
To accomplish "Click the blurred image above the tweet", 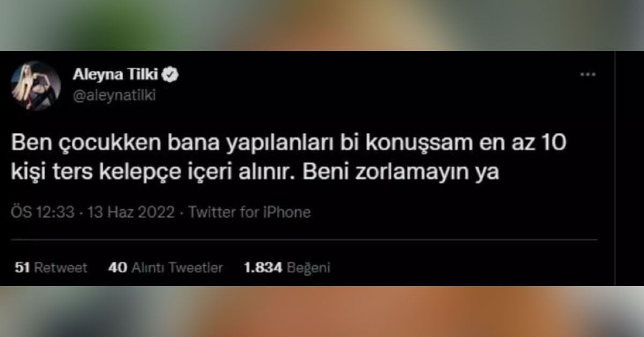I will tap(322, 25).
